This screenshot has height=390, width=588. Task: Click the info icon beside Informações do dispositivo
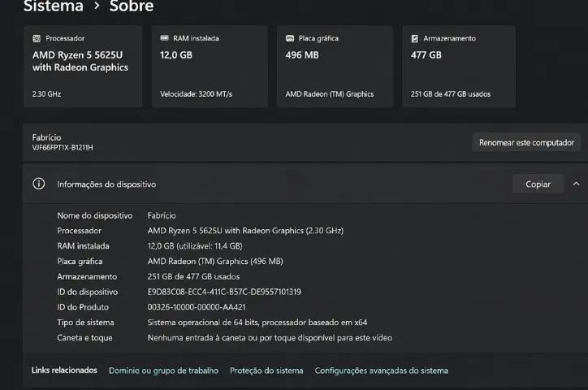39,184
